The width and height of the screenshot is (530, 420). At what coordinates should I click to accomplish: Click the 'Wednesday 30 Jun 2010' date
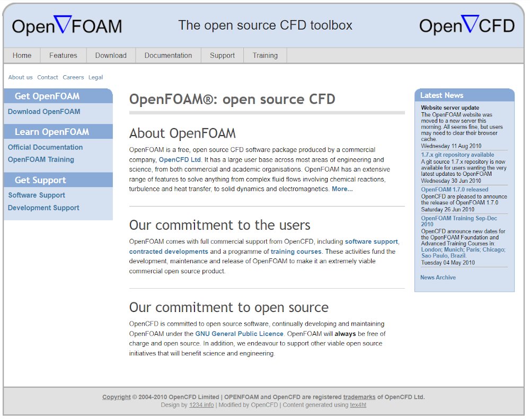pos(451,181)
